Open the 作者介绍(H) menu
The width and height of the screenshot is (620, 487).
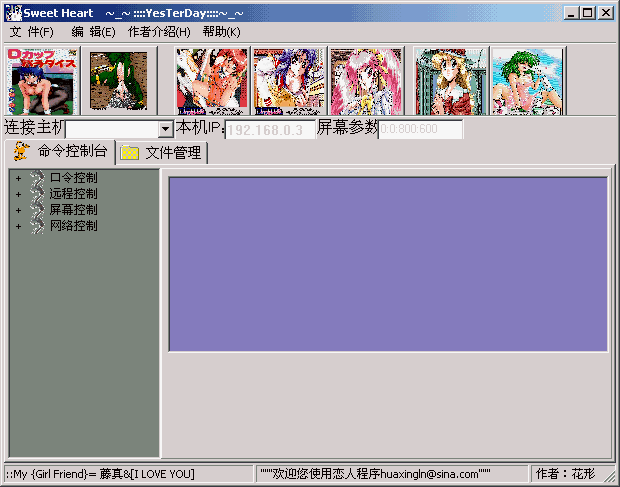pyautogui.click(x=158, y=32)
